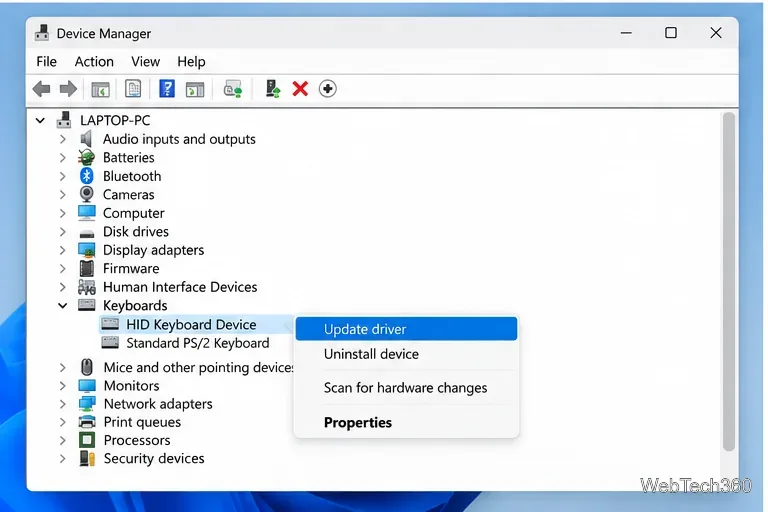Click the Back arrow toolbar icon
Image resolution: width=768 pixels, height=512 pixels.
42,89
